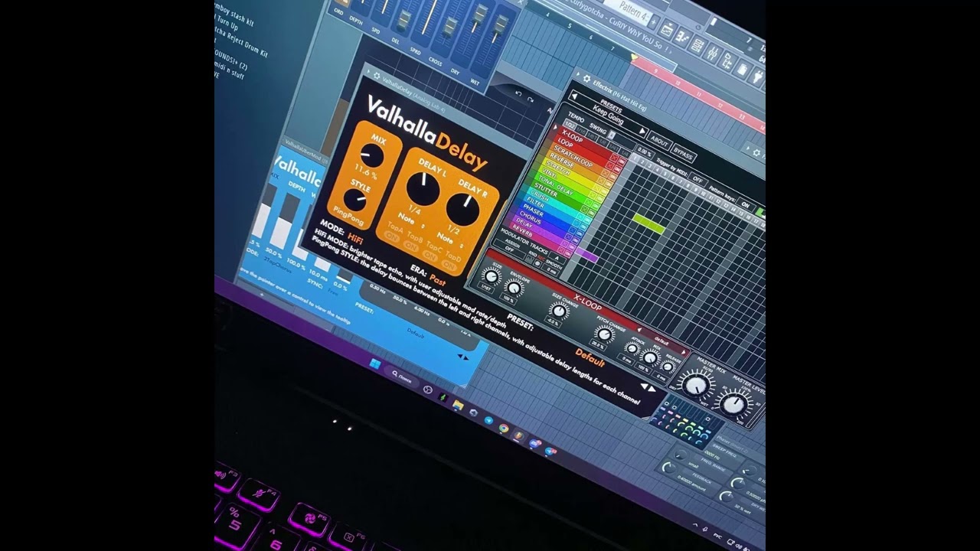This screenshot has width=980, height=551.
Task: Change the ValhallaDelay MODE HiFi selector
Action: (354, 237)
